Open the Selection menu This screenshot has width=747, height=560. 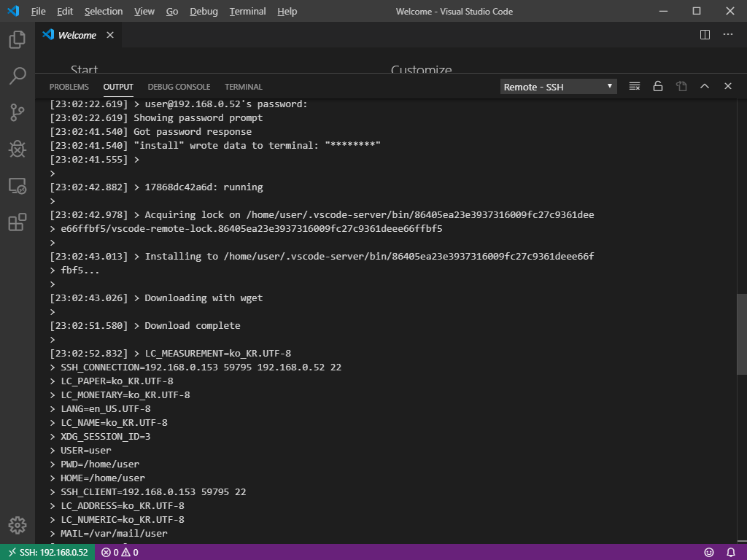click(x=104, y=12)
